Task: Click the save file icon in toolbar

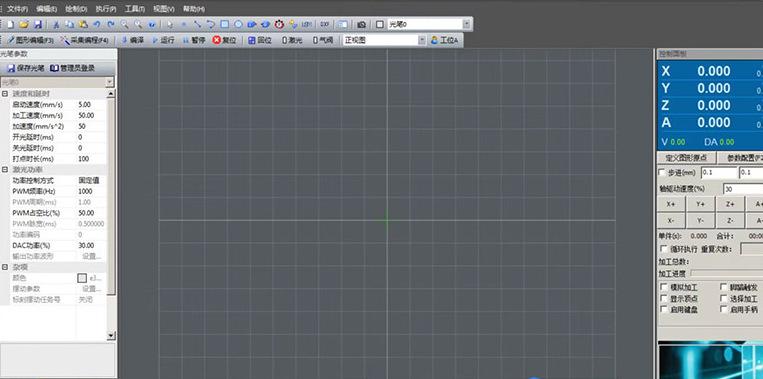Action: tap(38, 24)
